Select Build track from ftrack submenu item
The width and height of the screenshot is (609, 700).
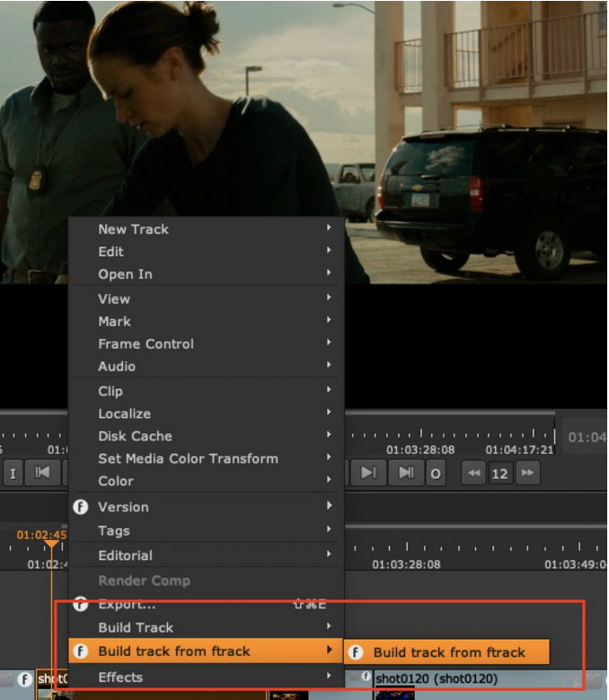[448, 652]
